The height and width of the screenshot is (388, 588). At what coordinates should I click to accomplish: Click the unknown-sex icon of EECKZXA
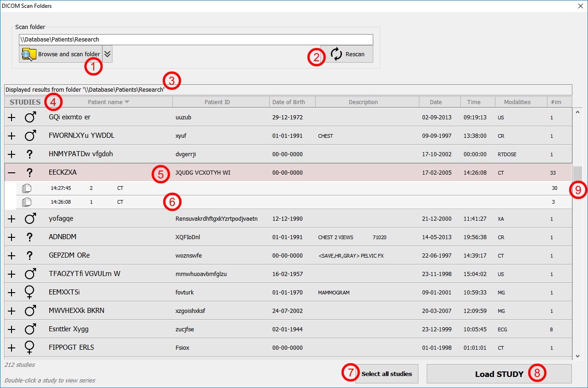[30, 173]
